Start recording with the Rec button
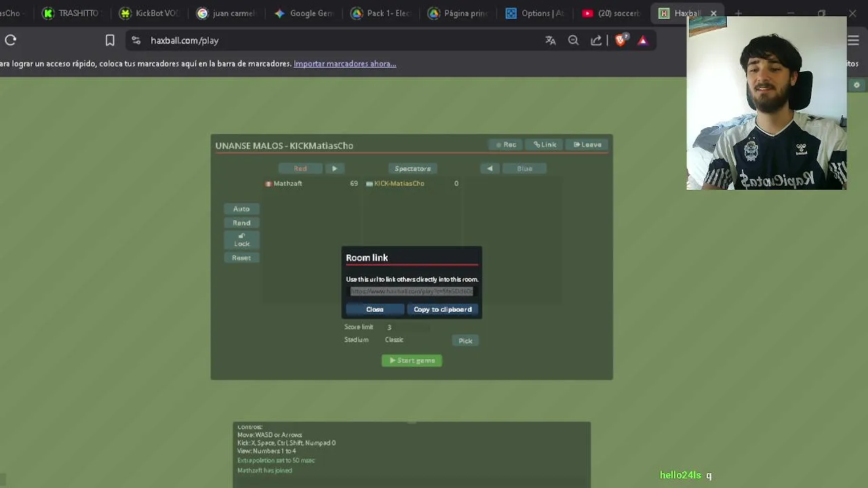The width and height of the screenshot is (868, 488). coord(507,144)
